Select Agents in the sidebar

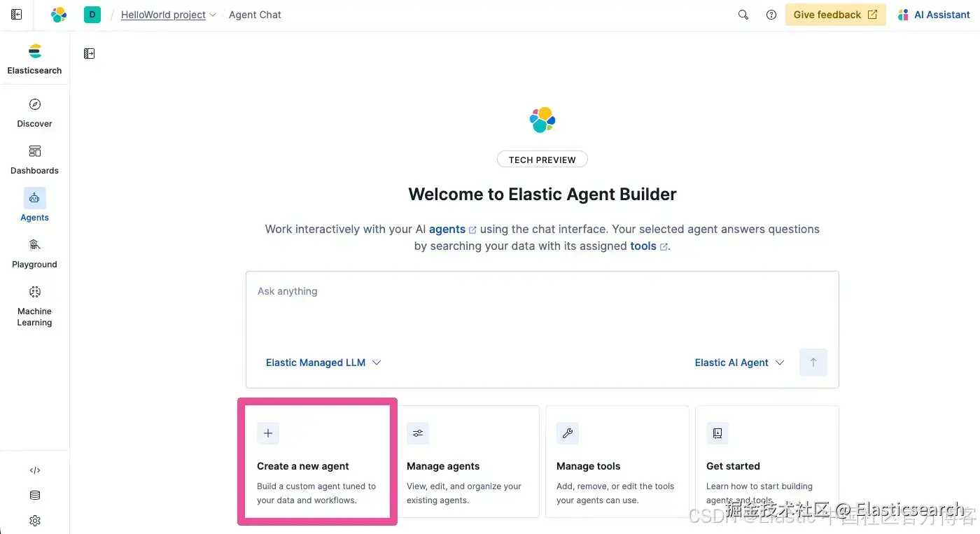tap(34, 205)
